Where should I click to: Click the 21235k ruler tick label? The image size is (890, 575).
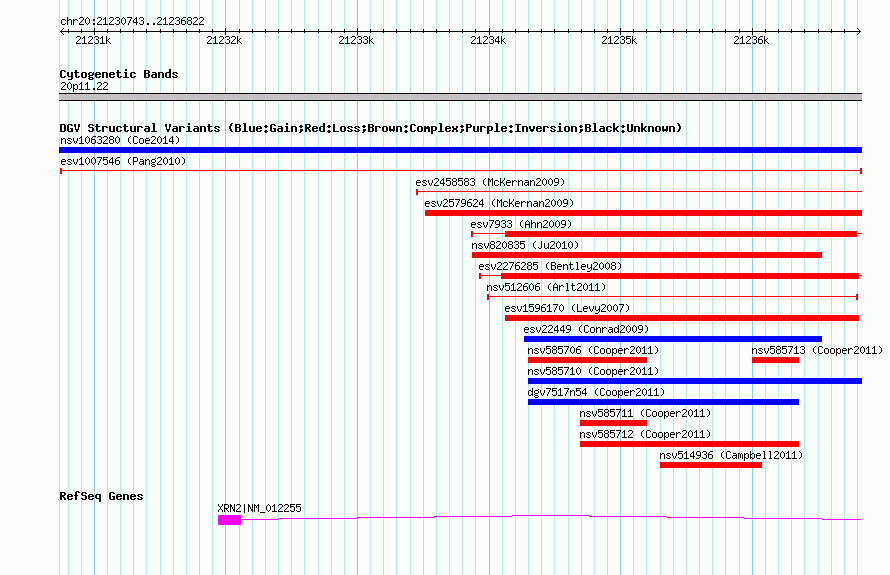click(x=619, y=40)
